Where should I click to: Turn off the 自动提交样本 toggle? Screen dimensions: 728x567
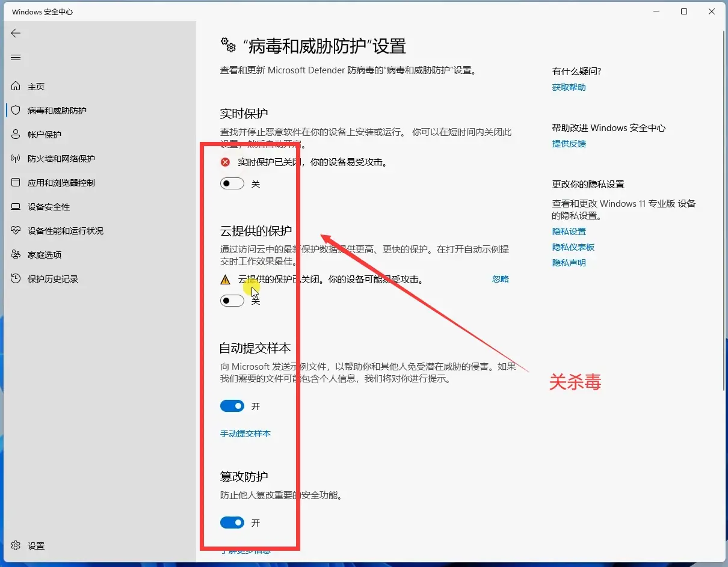[232, 406]
